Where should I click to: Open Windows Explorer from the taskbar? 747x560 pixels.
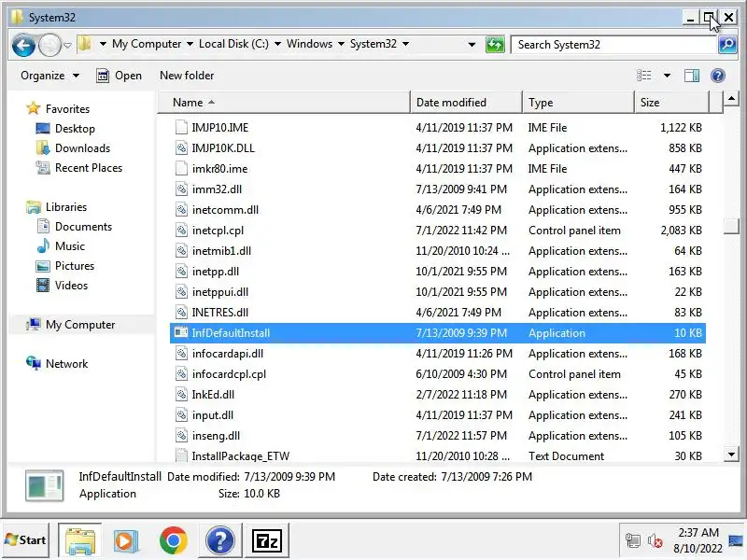click(79, 541)
